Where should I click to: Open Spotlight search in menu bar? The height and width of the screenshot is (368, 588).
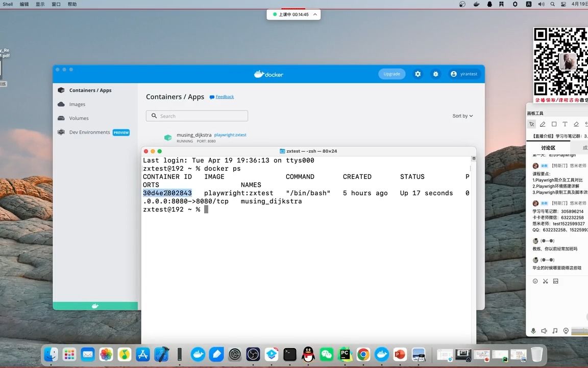click(552, 4)
